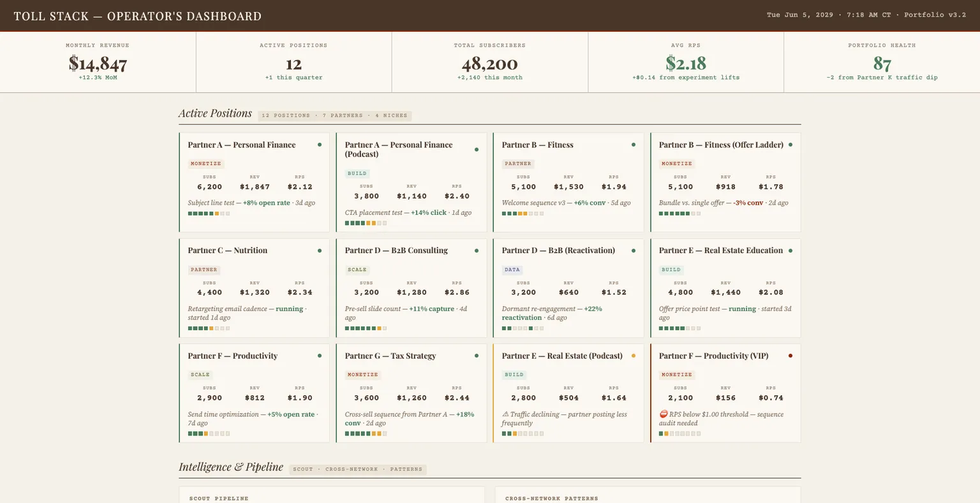Click the '12 POSITIONS · 7 PARTNERS · 4 NICHES' tag
This screenshot has height=503, width=980.
click(x=336, y=115)
